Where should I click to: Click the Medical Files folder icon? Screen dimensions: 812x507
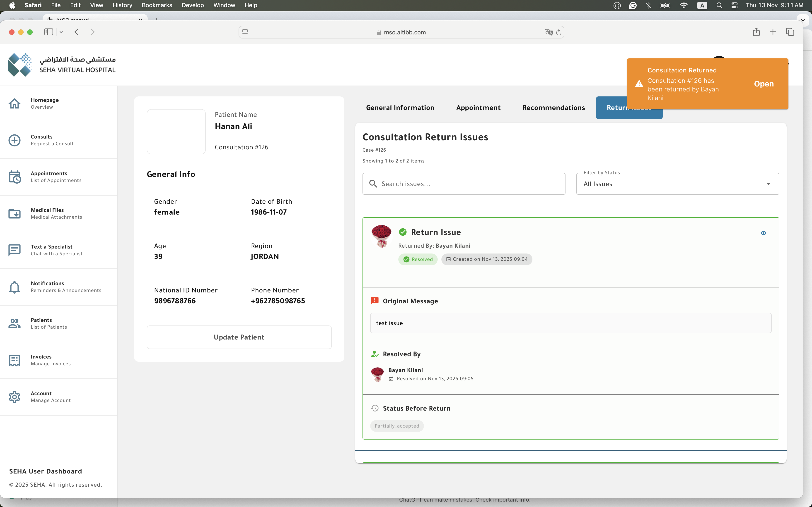coord(14,214)
